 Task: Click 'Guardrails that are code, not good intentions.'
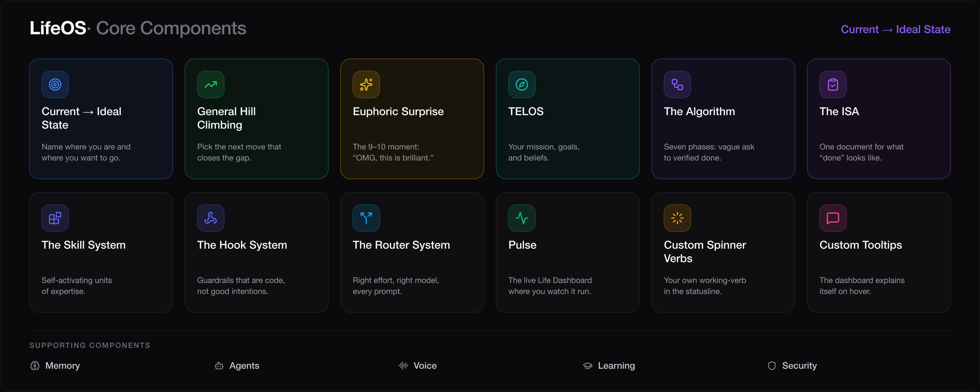(x=241, y=286)
